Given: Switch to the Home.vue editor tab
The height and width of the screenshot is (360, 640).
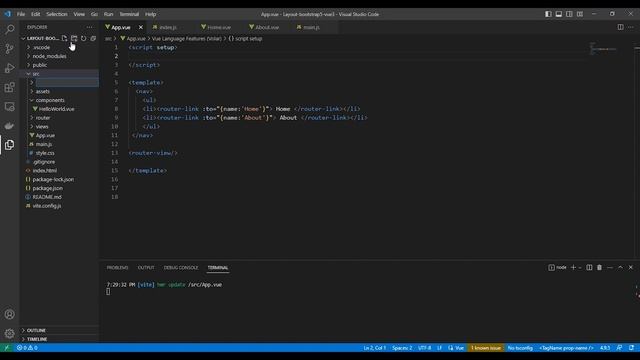Looking at the screenshot, I should click(219, 27).
